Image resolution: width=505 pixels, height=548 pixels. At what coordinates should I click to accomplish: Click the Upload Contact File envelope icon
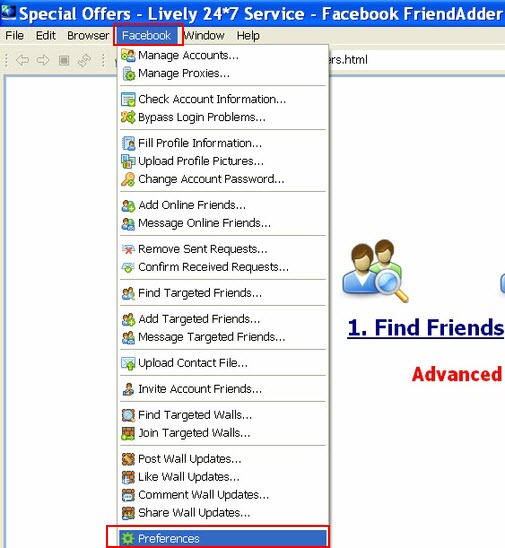[128, 363]
